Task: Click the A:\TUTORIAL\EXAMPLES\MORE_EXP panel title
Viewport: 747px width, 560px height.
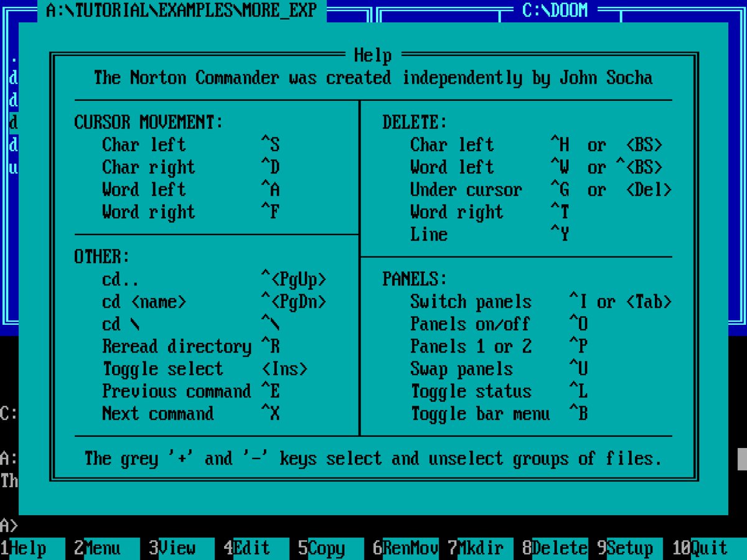Action: [182, 11]
